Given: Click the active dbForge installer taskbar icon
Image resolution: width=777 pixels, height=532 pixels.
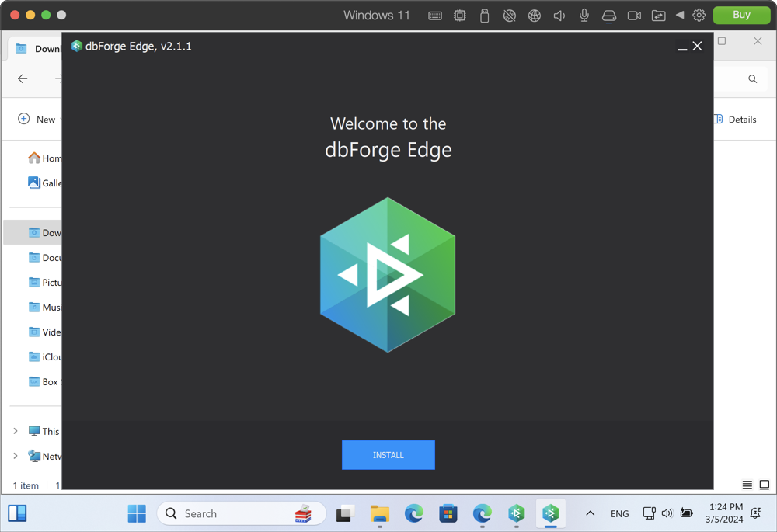Looking at the screenshot, I should (x=551, y=513).
